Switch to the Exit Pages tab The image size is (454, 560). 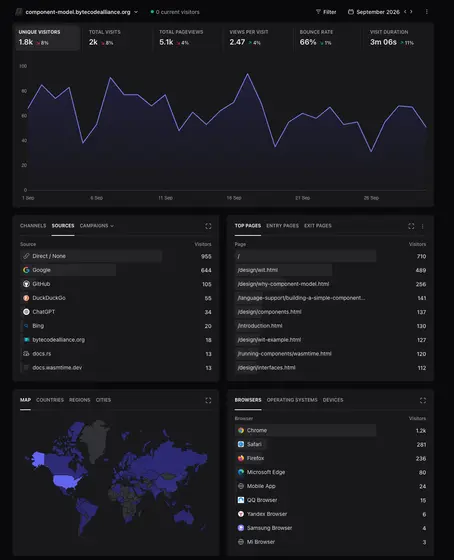click(318, 226)
